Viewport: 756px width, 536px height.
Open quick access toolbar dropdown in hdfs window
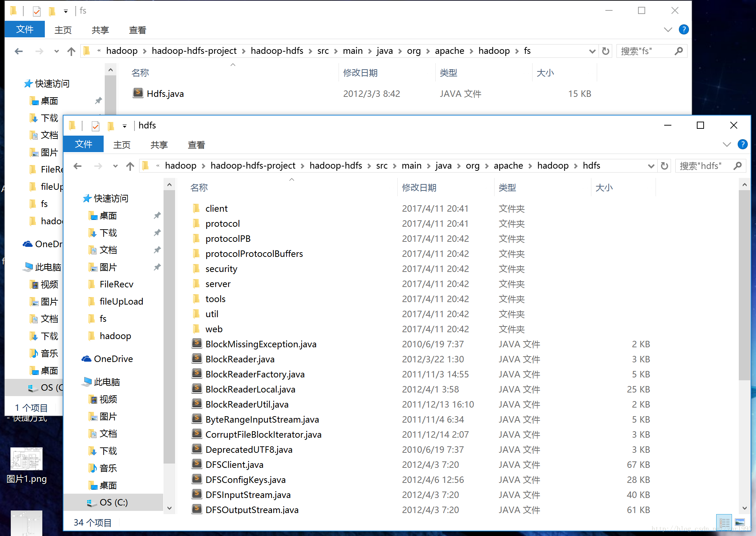(124, 126)
